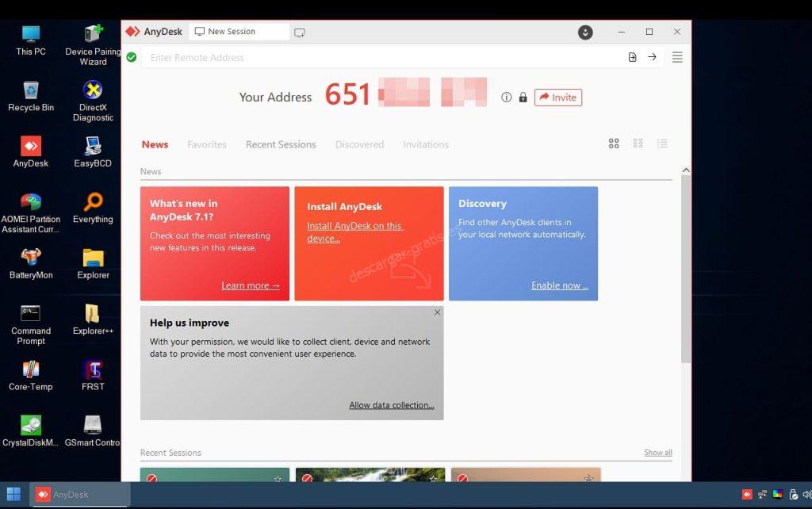Switch to small tiles view icon

(638, 144)
